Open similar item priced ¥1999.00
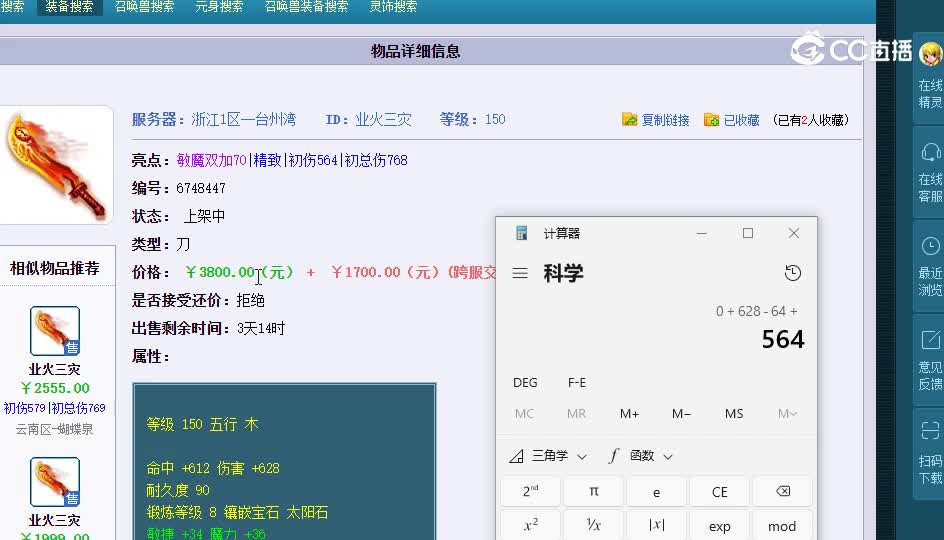Viewport: 944px width, 540px height. point(54,482)
